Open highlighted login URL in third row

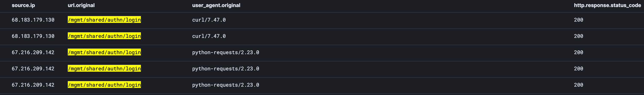coord(104,52)
